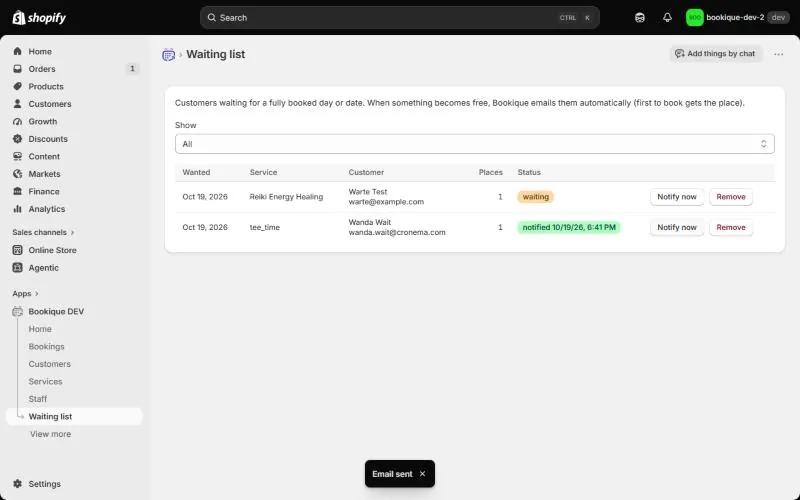Open Bookique Bookings page
The image size is (800, 500).
coord(46,346)
